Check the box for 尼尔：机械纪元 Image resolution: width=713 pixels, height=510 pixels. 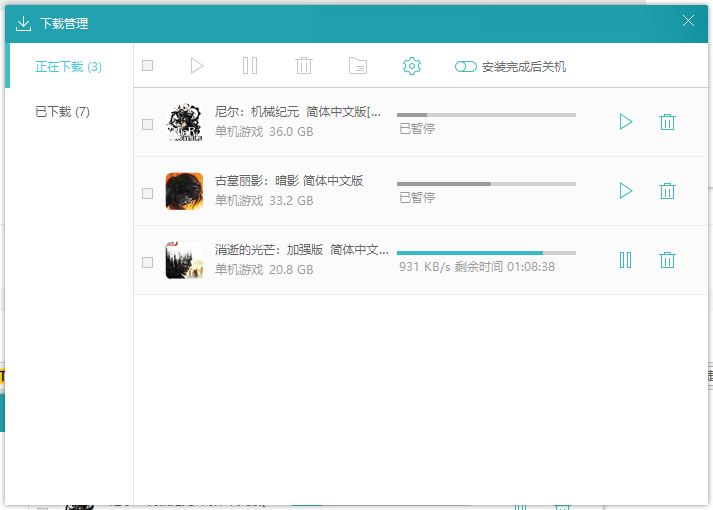[x=147, y=124]
